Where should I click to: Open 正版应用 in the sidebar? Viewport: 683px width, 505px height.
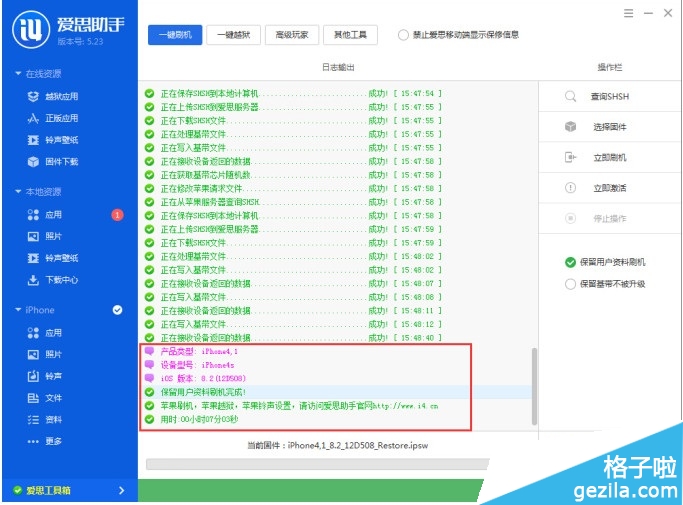point(53,118)
